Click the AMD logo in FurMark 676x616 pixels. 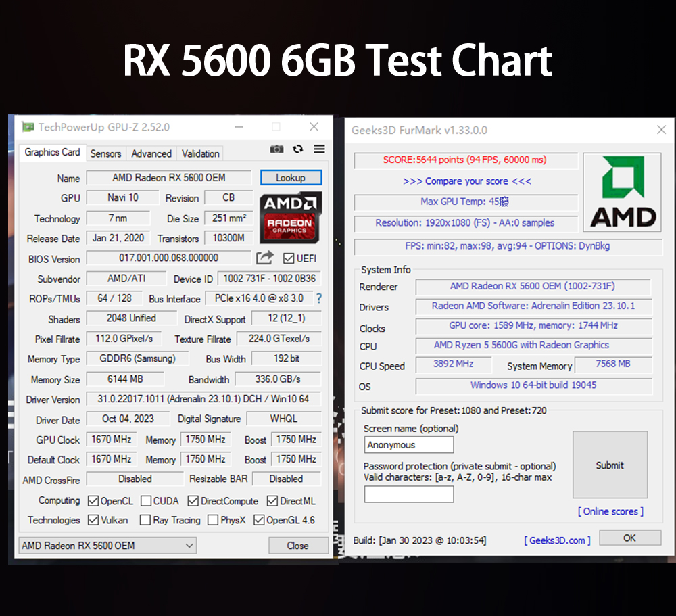click(x=622, y=192)
